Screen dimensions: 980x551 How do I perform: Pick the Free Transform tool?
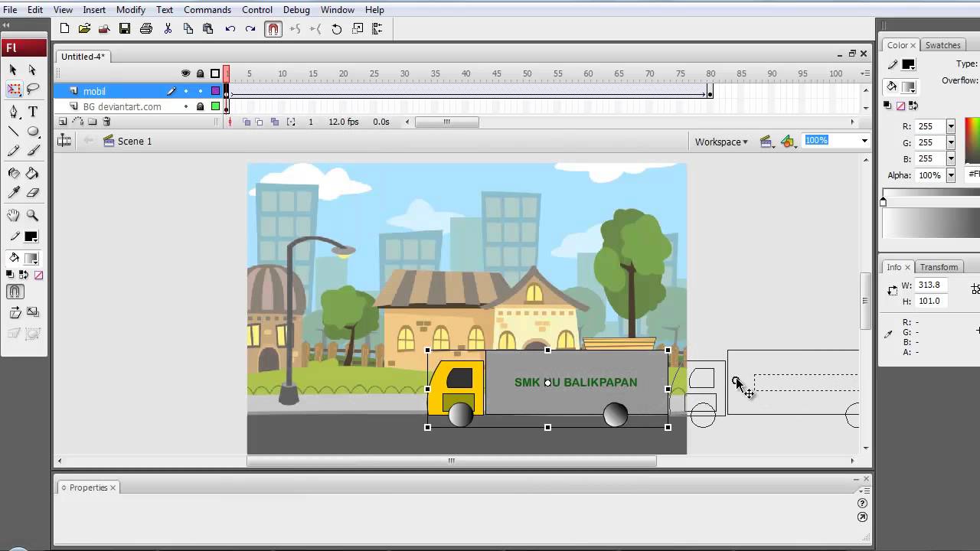pyautogui.click(x=13, y=90)
